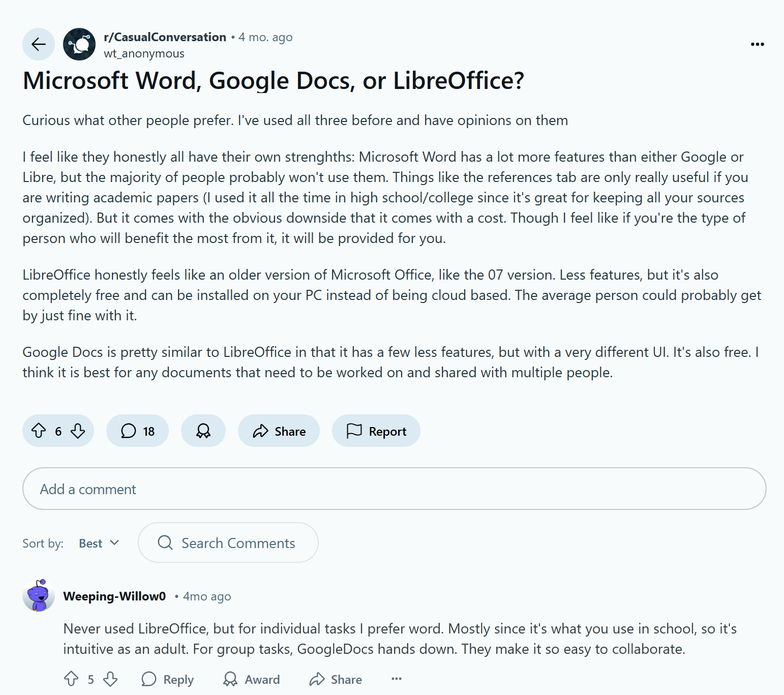Click the post score number 6
Screen dimensions: 784x695
tap(58, 431)
